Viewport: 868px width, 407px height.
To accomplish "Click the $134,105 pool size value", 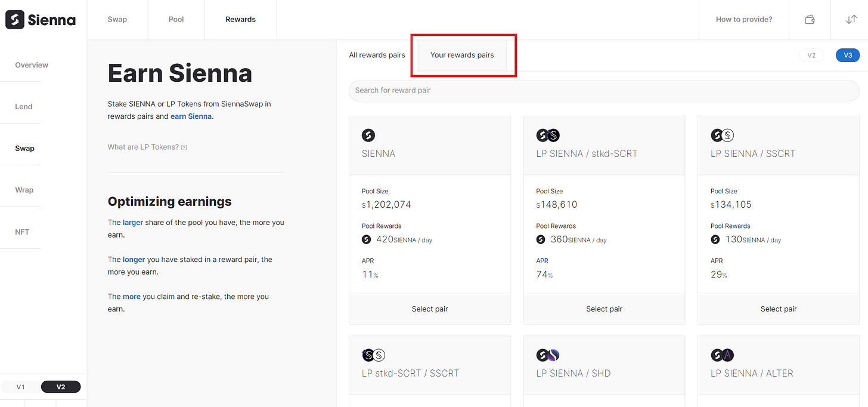I will tap(731, 205).
